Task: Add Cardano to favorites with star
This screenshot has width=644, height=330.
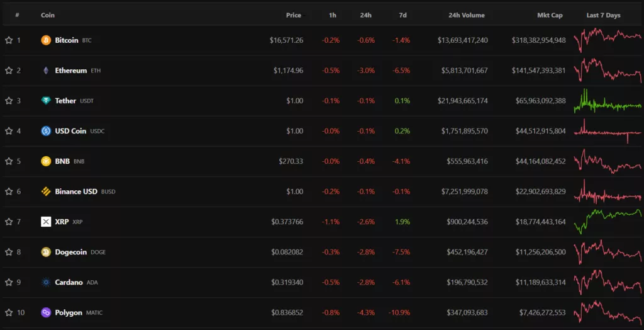Action: [x=9, y=282]
